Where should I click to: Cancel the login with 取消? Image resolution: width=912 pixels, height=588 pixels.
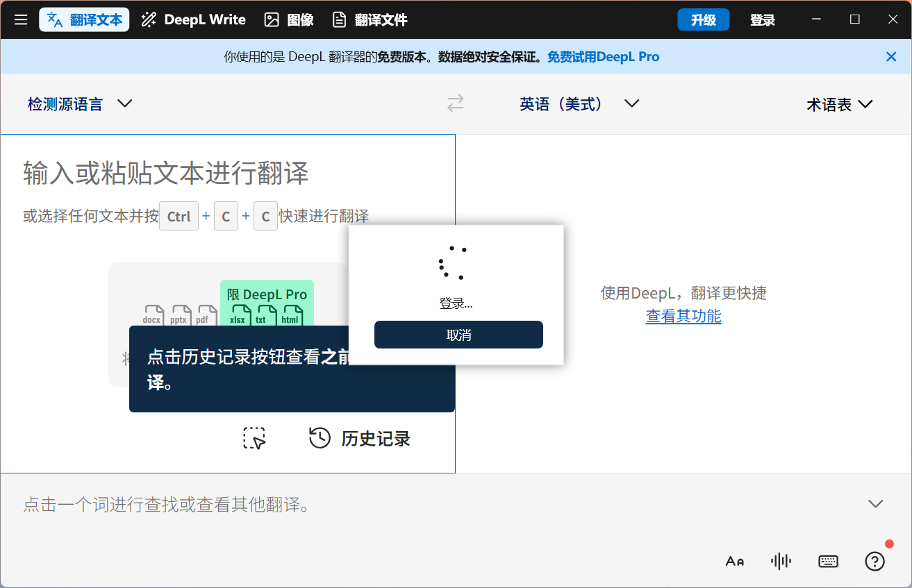(458, 335)
